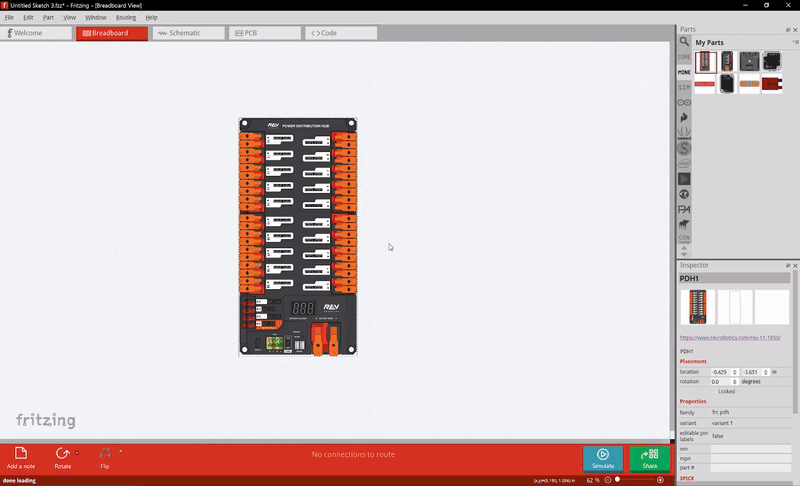Close the Inspector panel
The width and height of the screenshot is (800, 486).
pyautogui.click(x=795, y=265)
